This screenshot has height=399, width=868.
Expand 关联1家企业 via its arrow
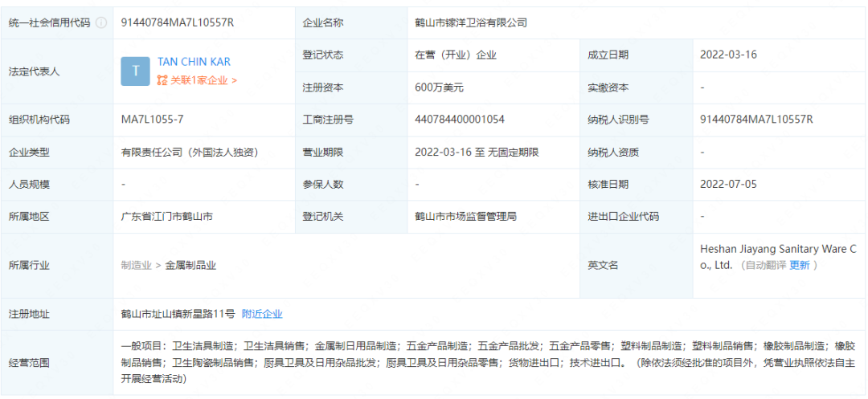coord(234,80)
